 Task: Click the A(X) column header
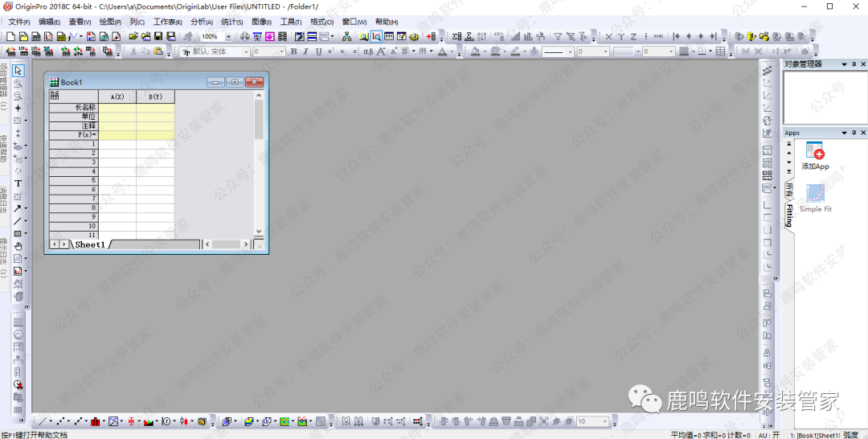117,97
